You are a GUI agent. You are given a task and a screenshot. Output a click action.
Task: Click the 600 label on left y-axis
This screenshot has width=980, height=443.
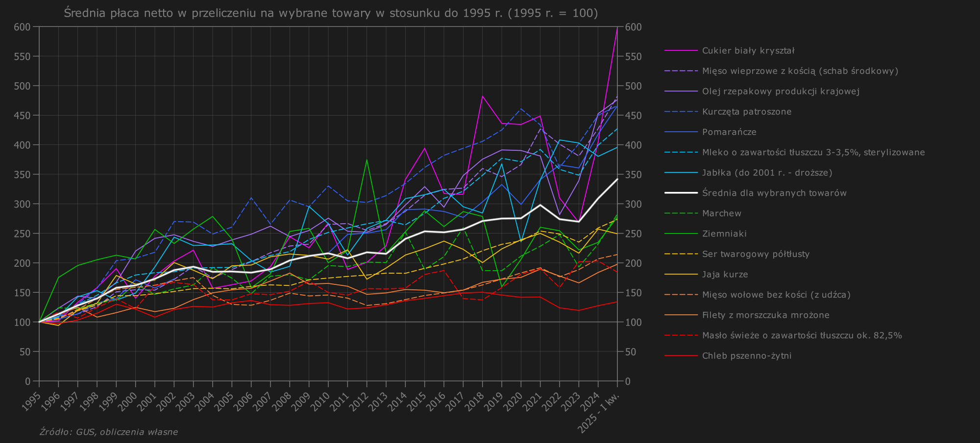coord(22,27)
